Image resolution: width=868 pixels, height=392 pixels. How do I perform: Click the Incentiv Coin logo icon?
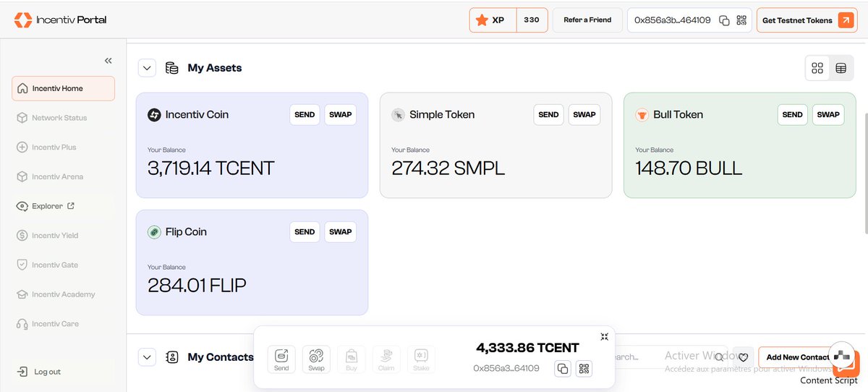[x=154, y=114]
